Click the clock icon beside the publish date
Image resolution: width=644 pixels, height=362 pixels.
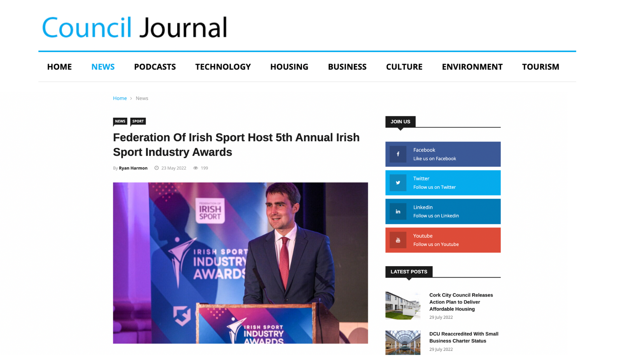click(156, 168)
